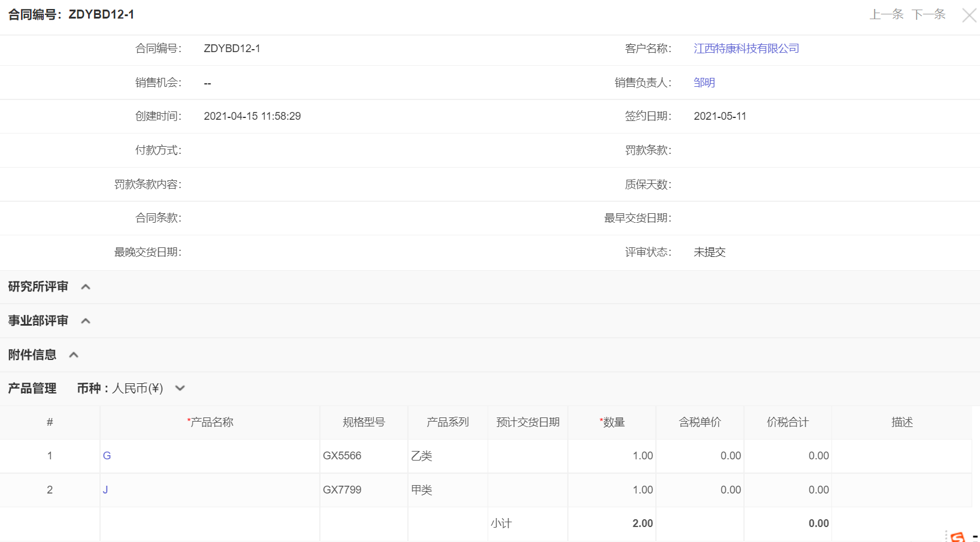View sales lead 邹明 profile
The width and height of the screenshot is (980, 542).
[x=704, y=83]
